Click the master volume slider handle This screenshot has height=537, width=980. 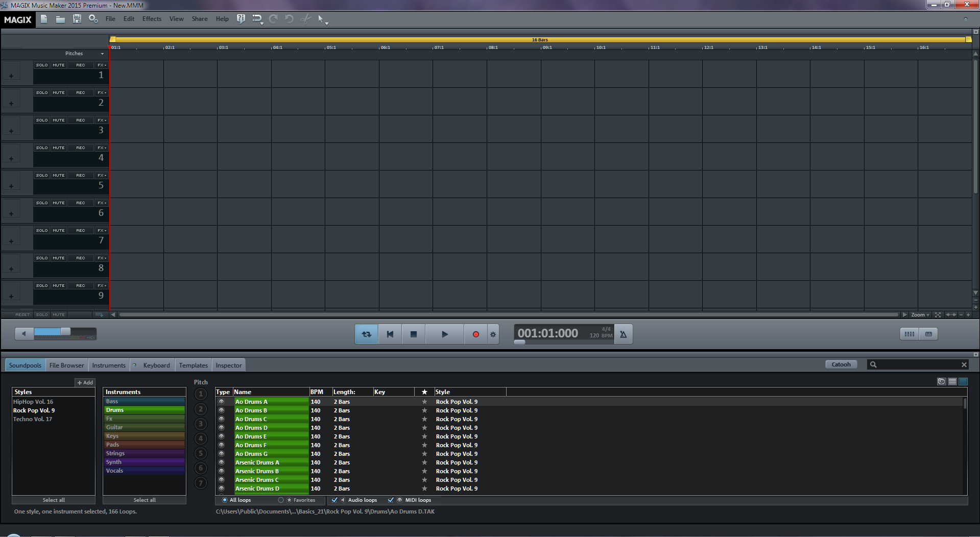pyautogui.click(x=65, y=332)
